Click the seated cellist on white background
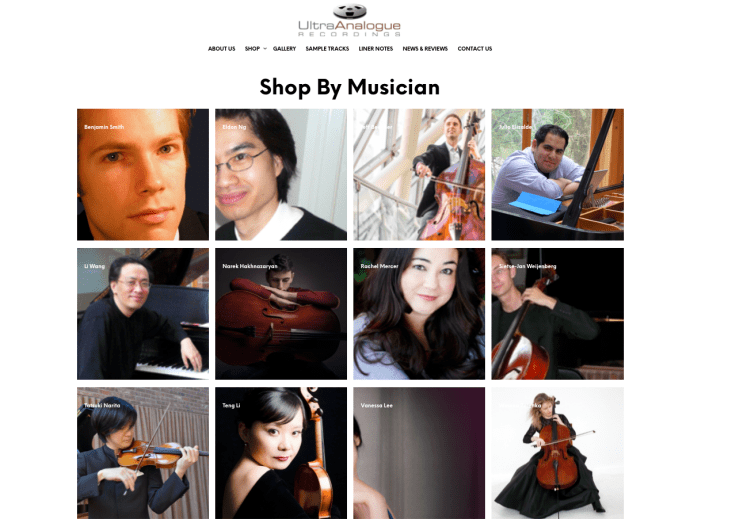The width and height of the screenshot is (747, 523). pos(557,453)
